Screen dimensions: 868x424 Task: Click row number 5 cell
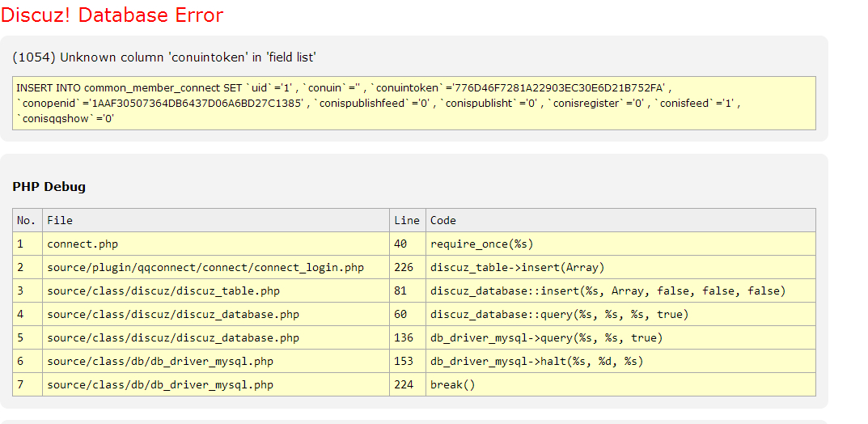tap(28, 337)
